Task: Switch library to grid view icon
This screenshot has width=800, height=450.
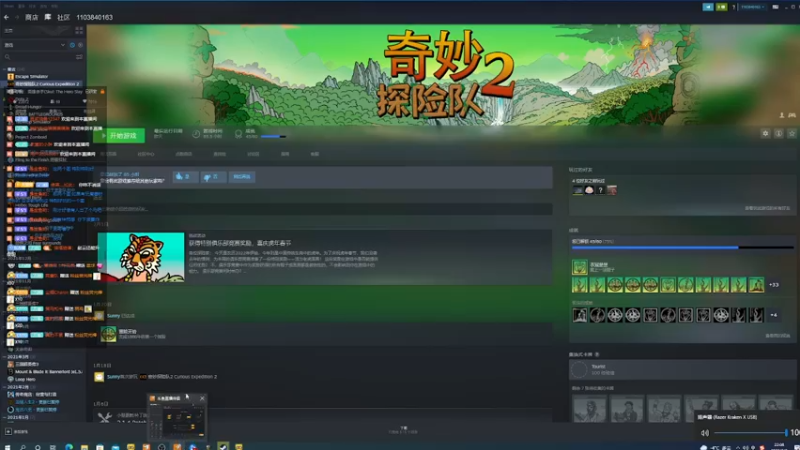Action: coord(79,31)
